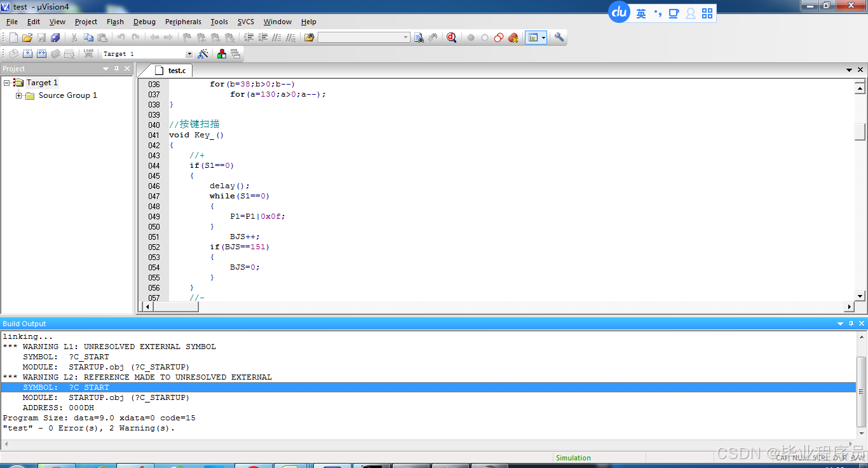Open the Baidu IME toolbox grid icon
This screenshot has height=468, width=868.
[x=707, y=13]
